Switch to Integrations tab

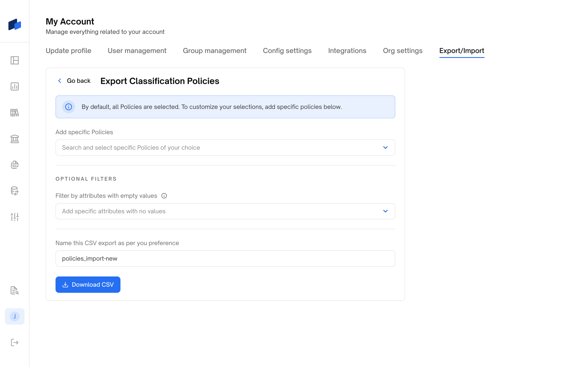[x=347, y=51]
